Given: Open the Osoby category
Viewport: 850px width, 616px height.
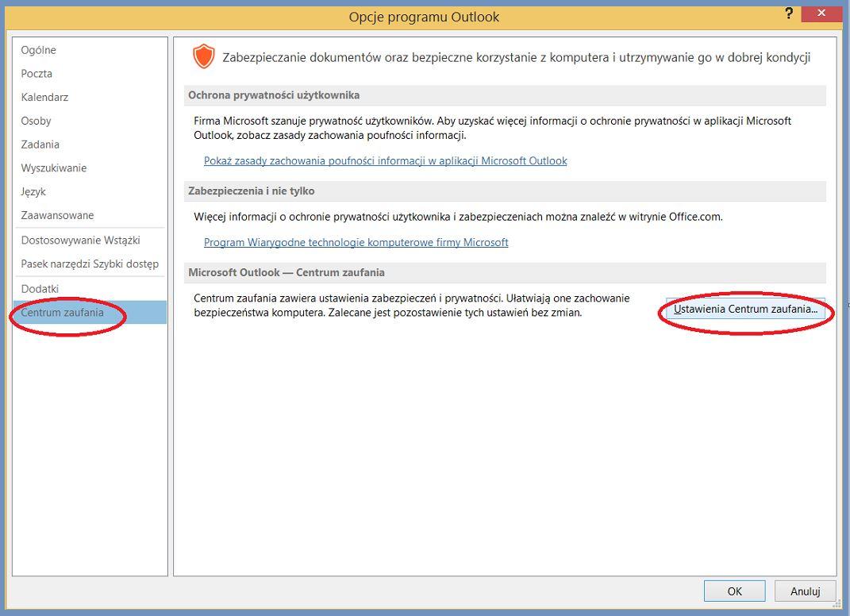Looking at the screenshot, I should [90, 121].
